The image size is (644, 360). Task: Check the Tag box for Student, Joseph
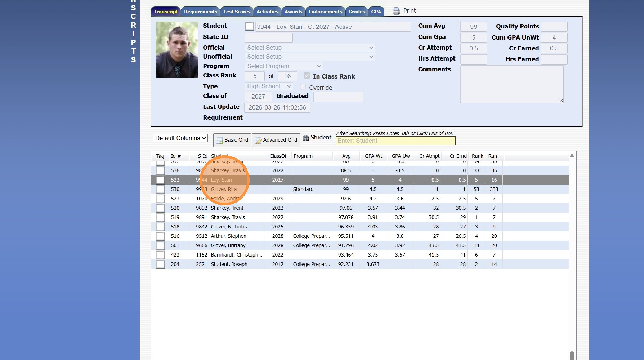click(x=160, y=264)
